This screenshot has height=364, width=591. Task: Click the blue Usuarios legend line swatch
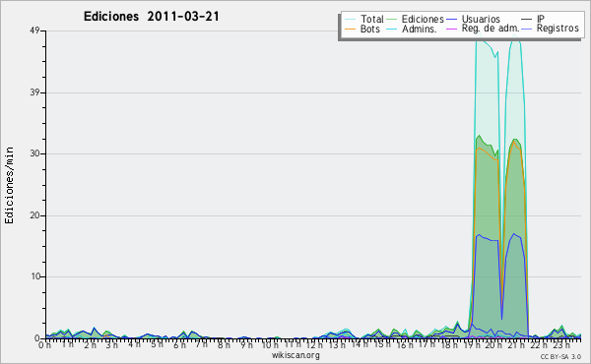(451, 19)
